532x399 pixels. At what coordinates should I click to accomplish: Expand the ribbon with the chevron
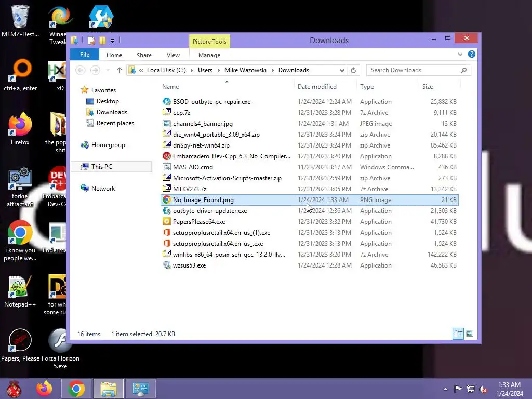pos(460,54)
